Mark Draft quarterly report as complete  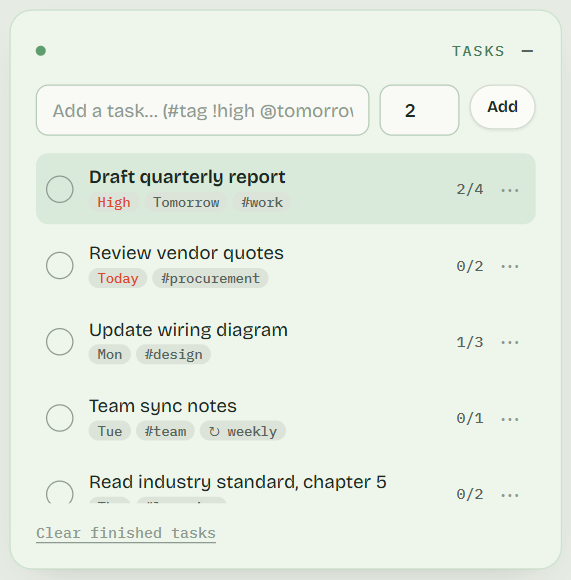(60, 189)
